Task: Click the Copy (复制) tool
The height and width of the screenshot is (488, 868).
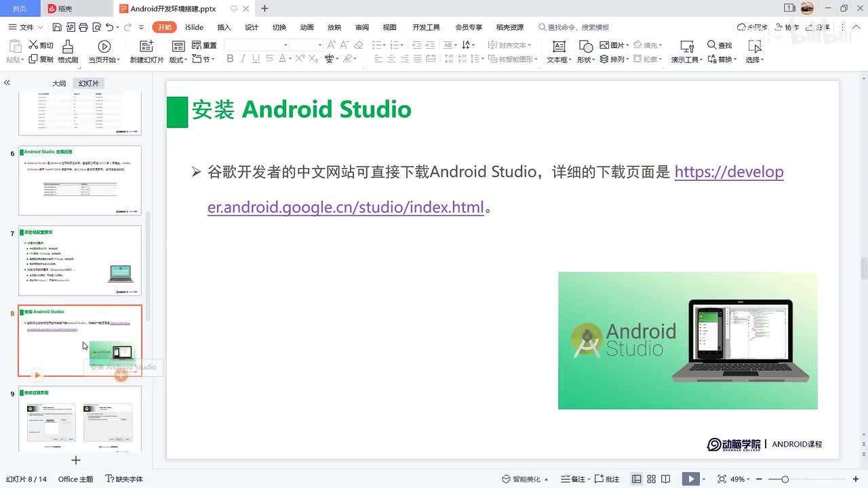Action: (x=41, y=59)
